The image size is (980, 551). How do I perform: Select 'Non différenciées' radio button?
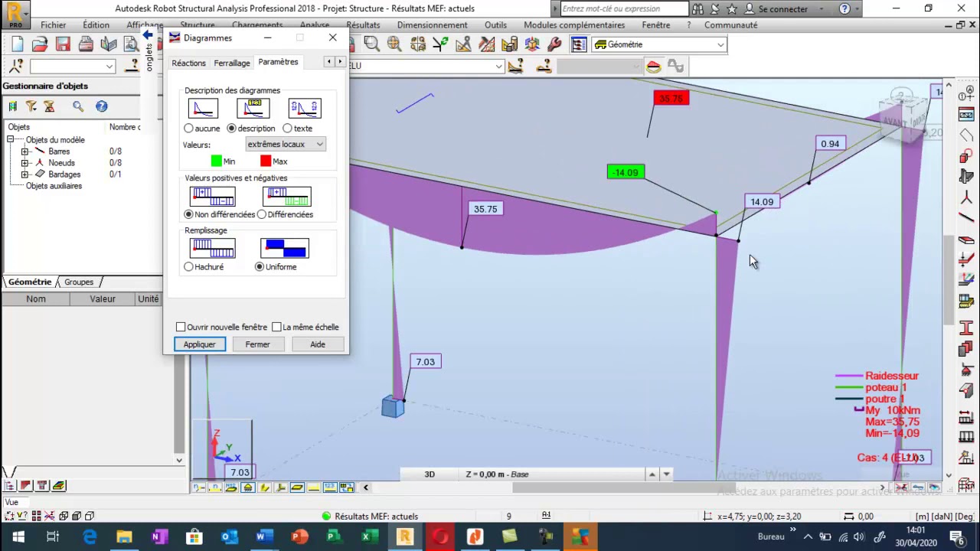pos(189,214)
